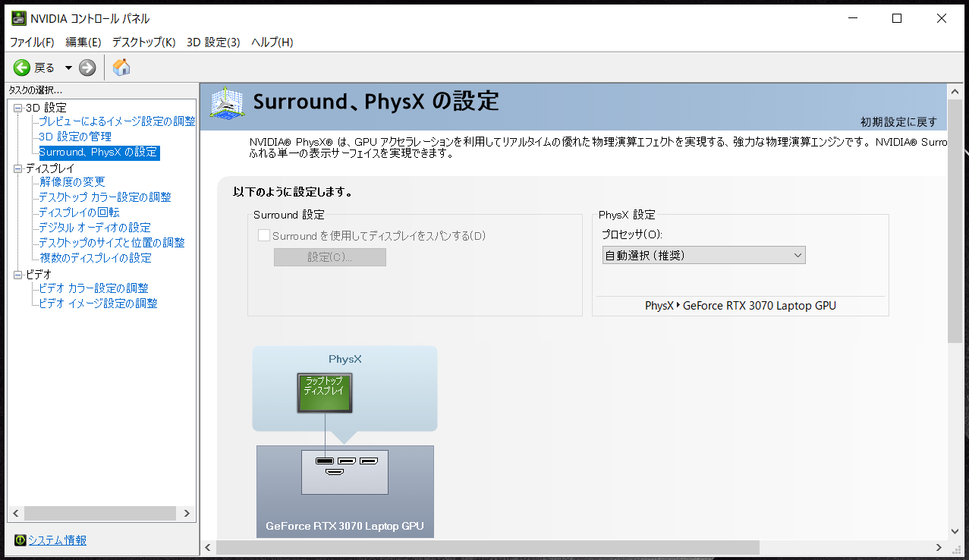969x560 pixels.
Task: Select ビデオ イメージ設定の調整
Action: 98,304
